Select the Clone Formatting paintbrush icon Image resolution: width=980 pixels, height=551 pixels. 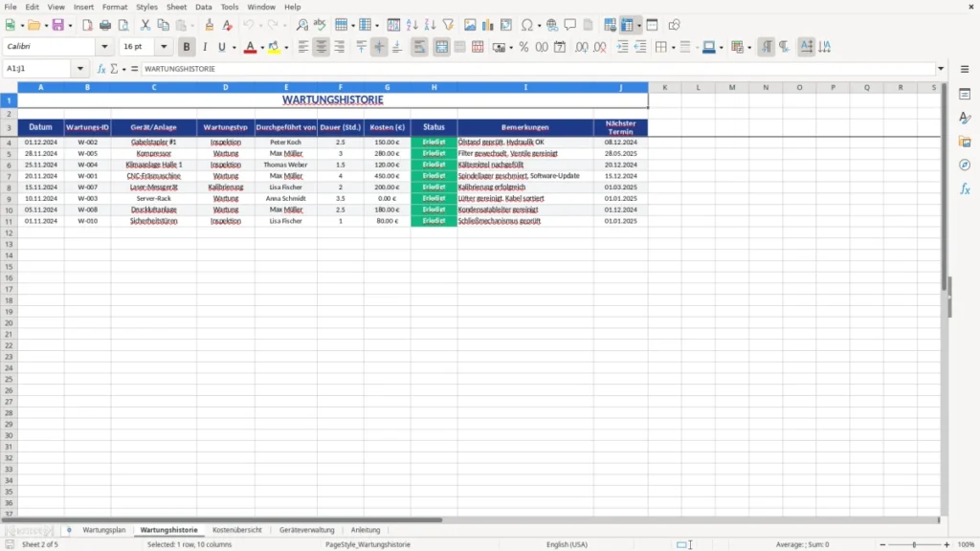coord(210,25)
